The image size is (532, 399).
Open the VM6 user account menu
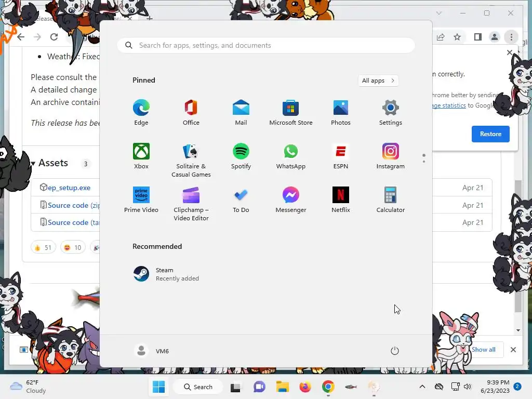151,351
